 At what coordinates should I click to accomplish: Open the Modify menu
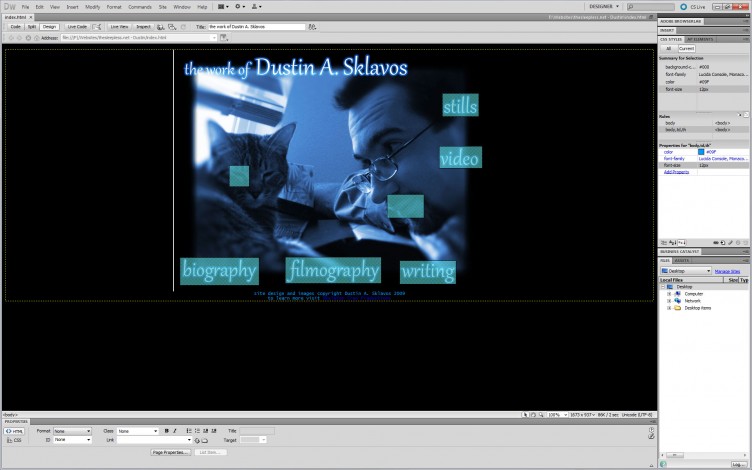(x=93, y=7)
